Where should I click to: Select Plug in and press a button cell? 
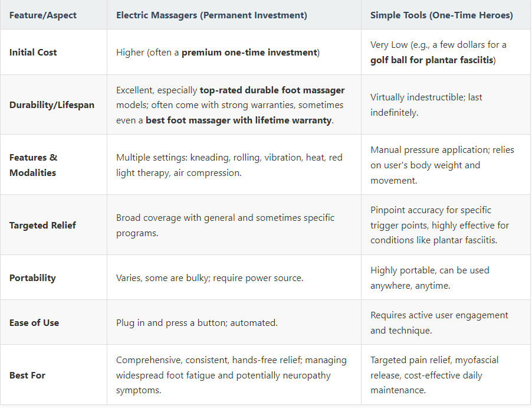(x=197, y=323)
